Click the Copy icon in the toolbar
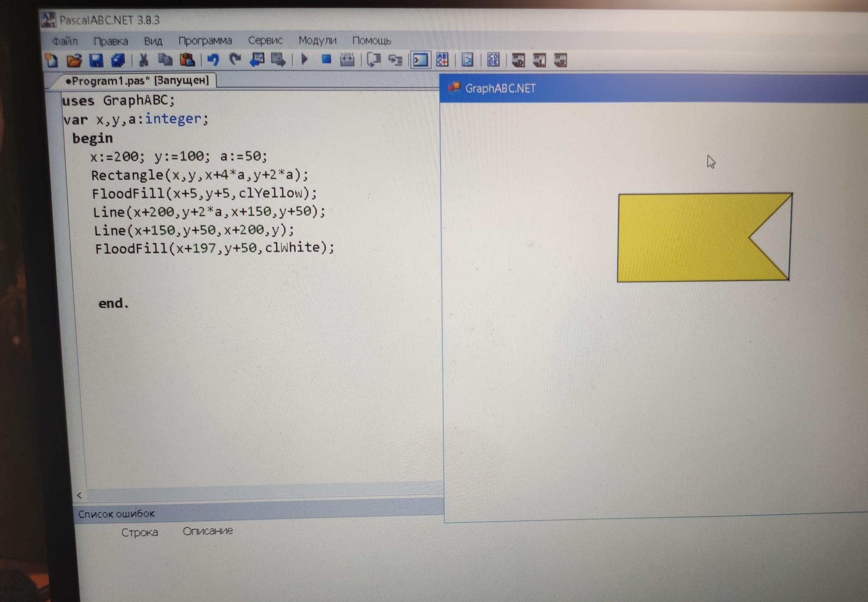 click(165, 61)
